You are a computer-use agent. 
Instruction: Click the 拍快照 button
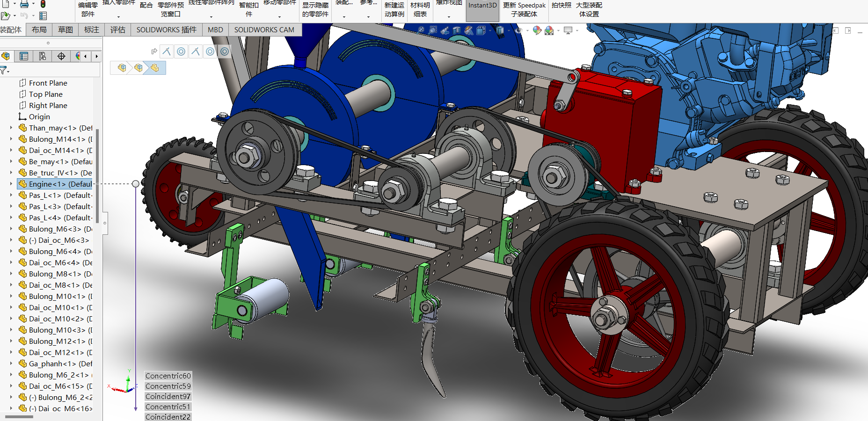point(561,6)
